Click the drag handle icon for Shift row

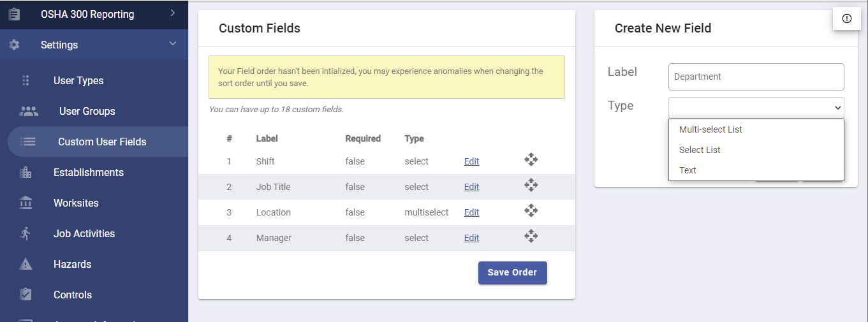(x=531, y=159)
